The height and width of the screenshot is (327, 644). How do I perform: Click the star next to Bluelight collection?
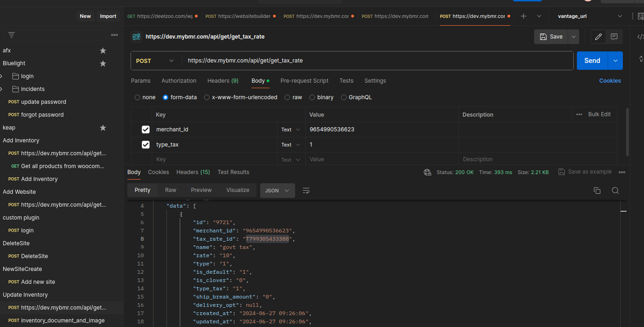point(103,63)
